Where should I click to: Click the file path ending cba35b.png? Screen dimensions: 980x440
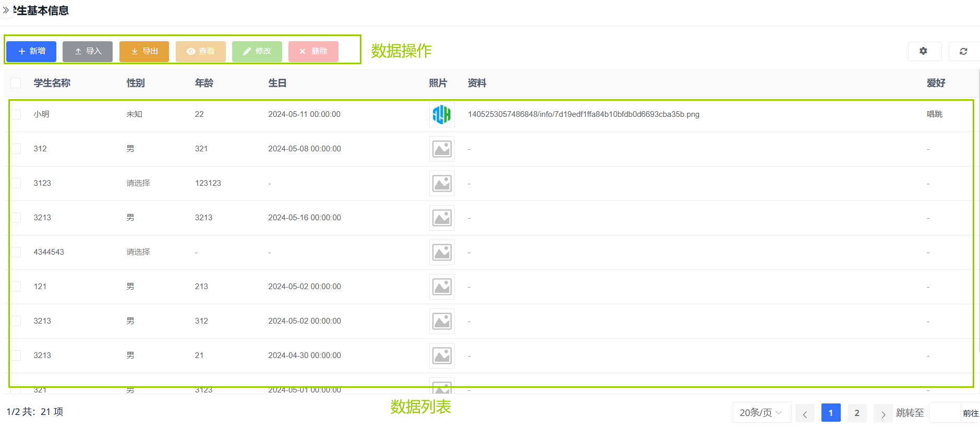(584, 114)
